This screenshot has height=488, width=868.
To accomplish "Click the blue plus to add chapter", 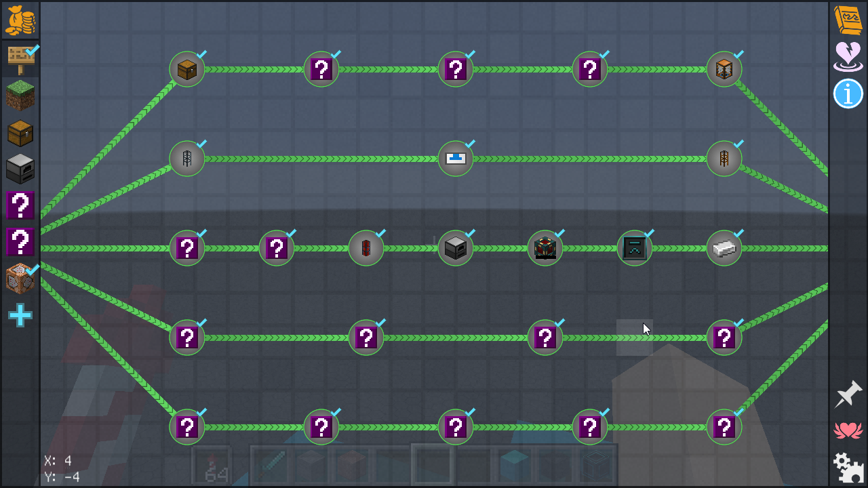I will pyautogui.click(x=20, y=315).
